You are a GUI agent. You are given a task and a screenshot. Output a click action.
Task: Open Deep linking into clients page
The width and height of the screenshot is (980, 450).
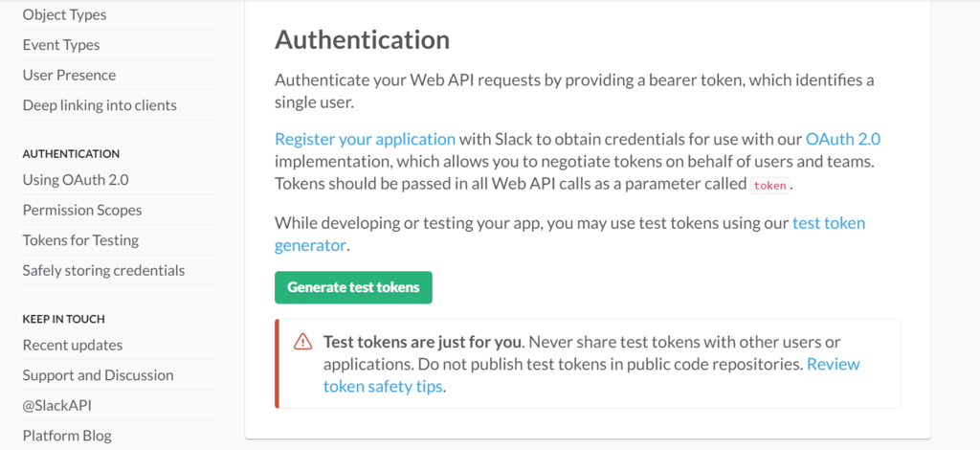(100, 105)
